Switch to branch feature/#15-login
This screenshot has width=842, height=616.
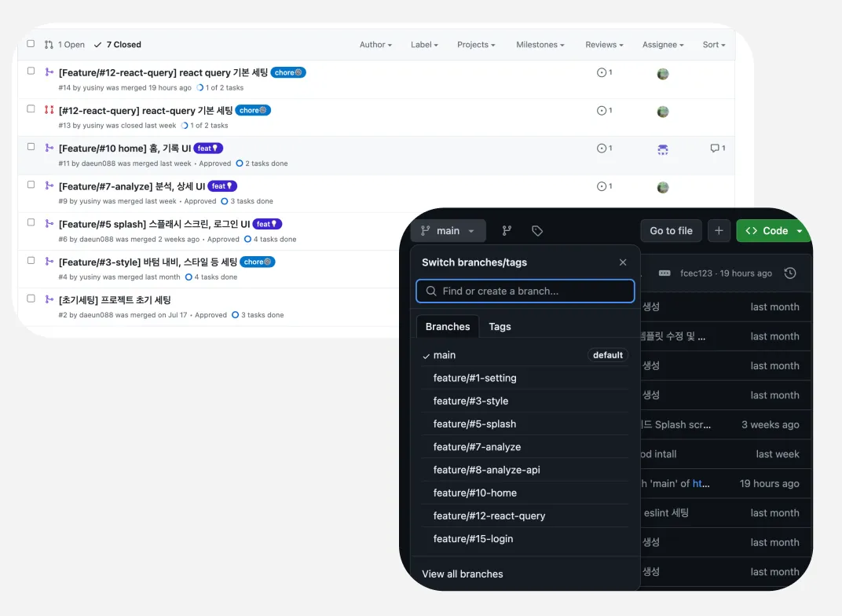[525, 539]
